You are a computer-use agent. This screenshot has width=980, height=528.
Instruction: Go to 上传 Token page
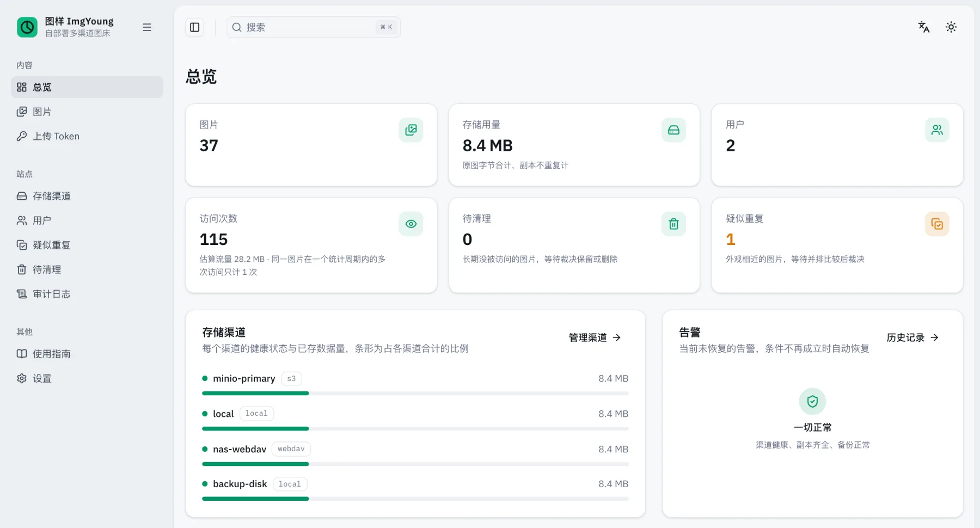tap(87, 136)
